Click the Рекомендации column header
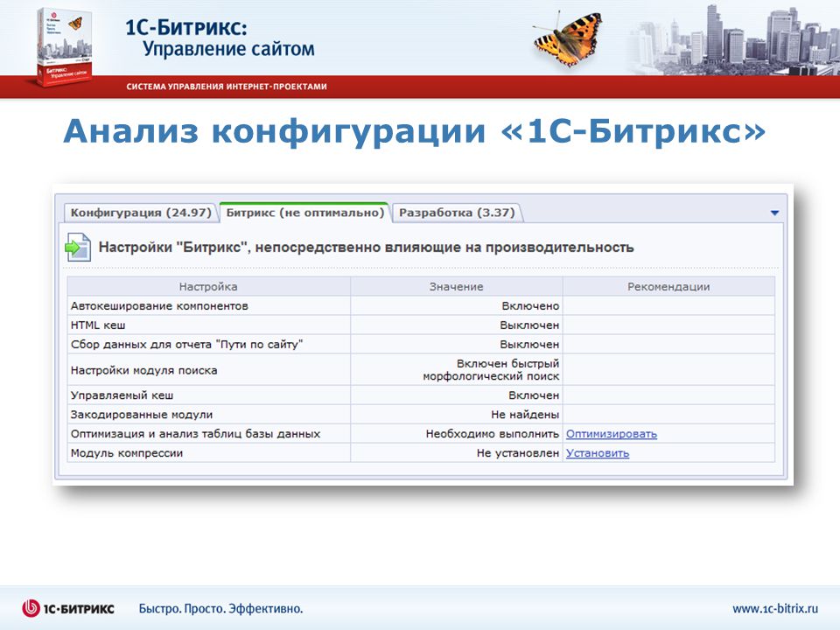Screen dimensions: 840x630 point(668,287)
